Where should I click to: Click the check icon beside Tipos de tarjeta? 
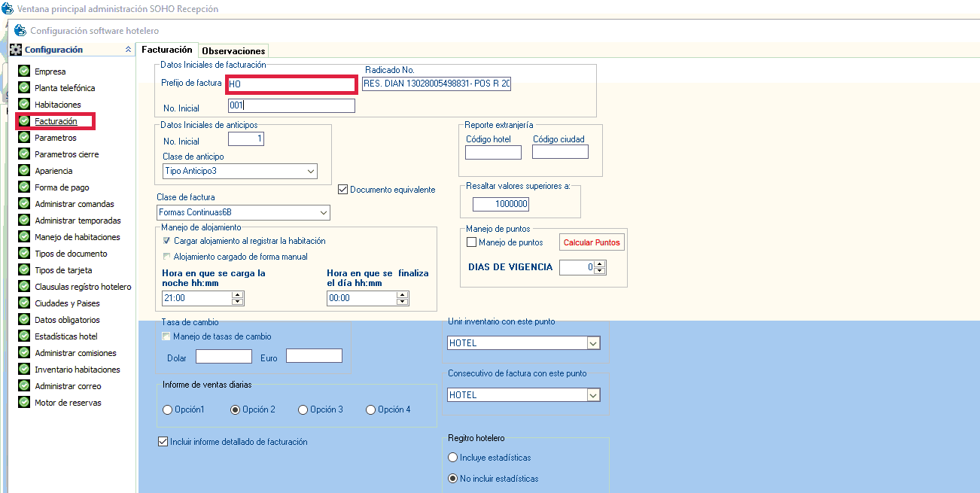tap(24, 270)
